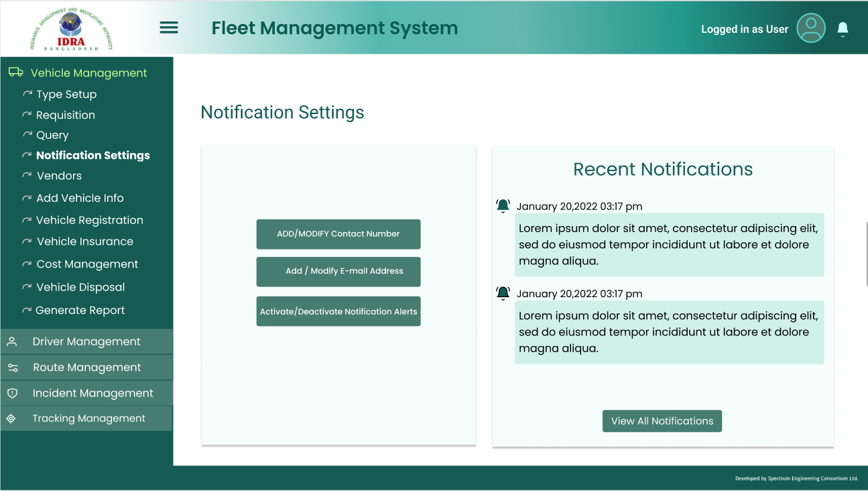Go to Requisition page
The image size is (868, 491).
[x=66, y=115]
